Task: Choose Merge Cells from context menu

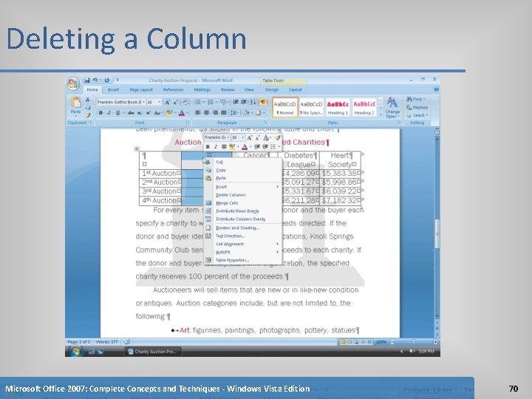Action: pos(243,203)
